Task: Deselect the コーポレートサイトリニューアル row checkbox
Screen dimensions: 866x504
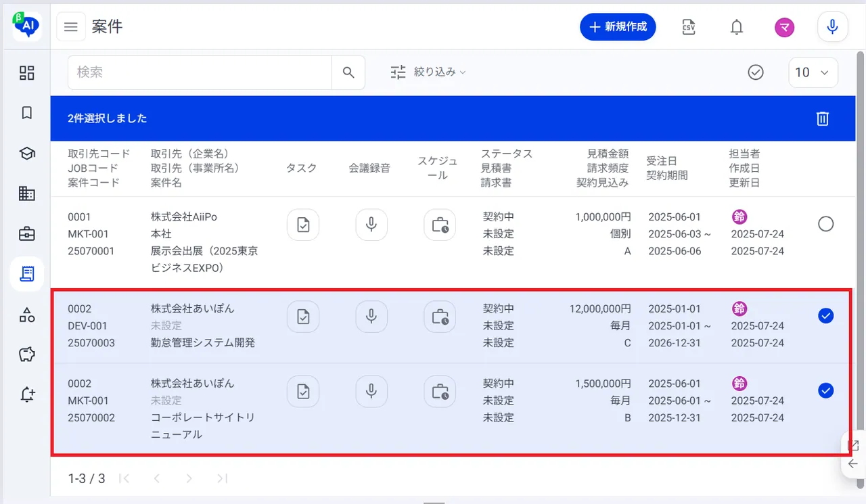Action: click(825, 390)
